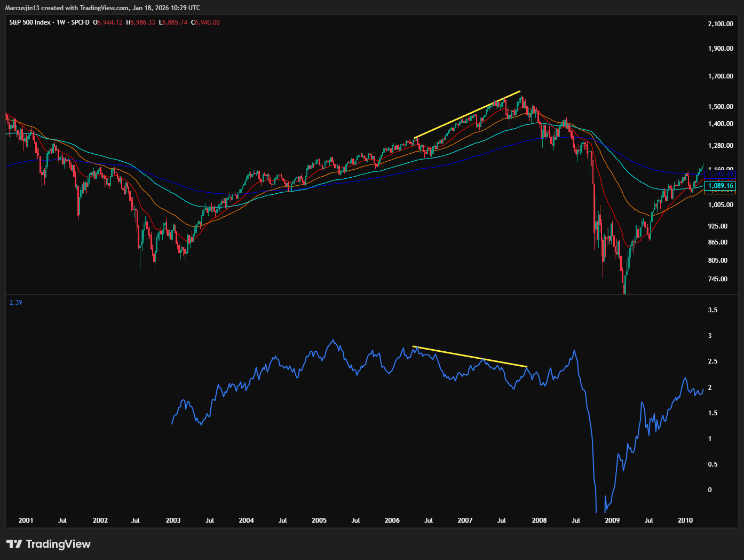Click the 1,280.00 price axis label
The image size is (744, 560).
[721, 146]
